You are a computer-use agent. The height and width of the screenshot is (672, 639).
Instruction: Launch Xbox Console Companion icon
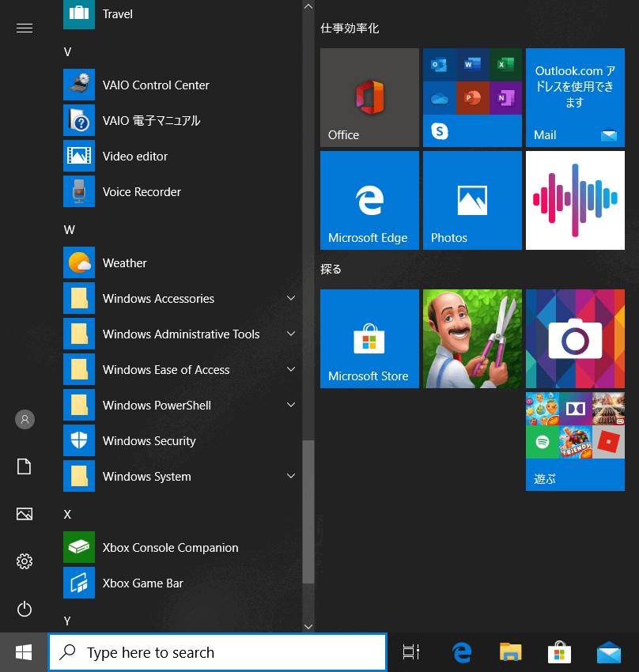click(x=79, y=547)
